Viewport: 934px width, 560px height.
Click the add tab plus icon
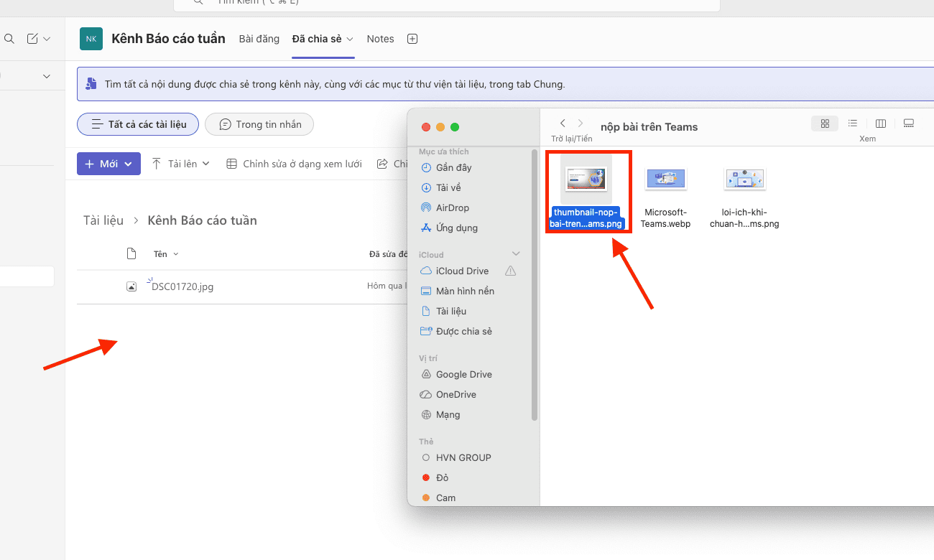(x=412, y=39)
